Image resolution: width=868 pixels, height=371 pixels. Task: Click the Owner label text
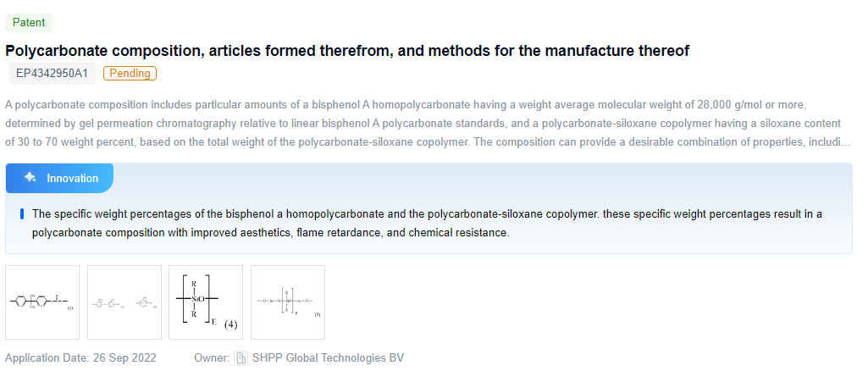(212, 358)
